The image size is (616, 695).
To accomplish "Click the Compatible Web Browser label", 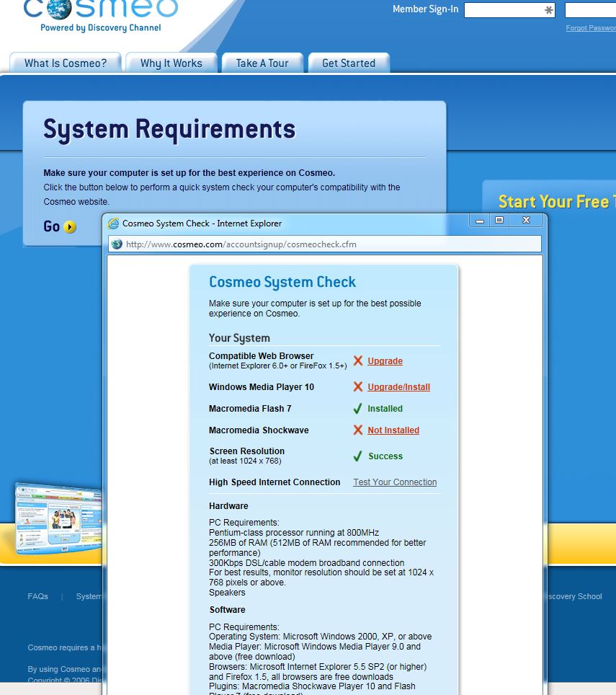I will [x=261, y=356].
